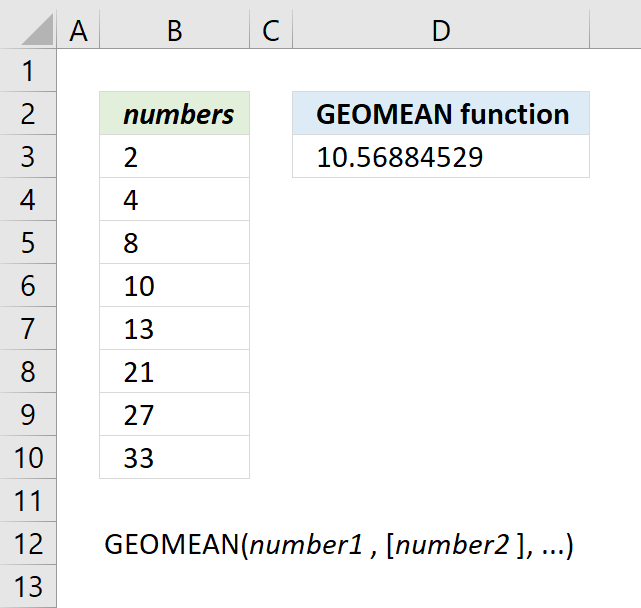Select the cell containing 10 in column B
This screenshot has width=641, height=608.
pyautogui.click(x=175, y=285)
